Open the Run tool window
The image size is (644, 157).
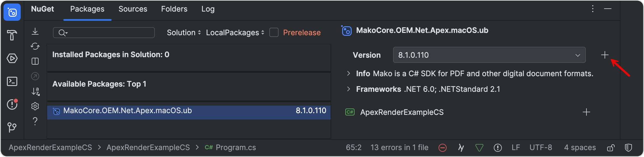click(12, 58)
